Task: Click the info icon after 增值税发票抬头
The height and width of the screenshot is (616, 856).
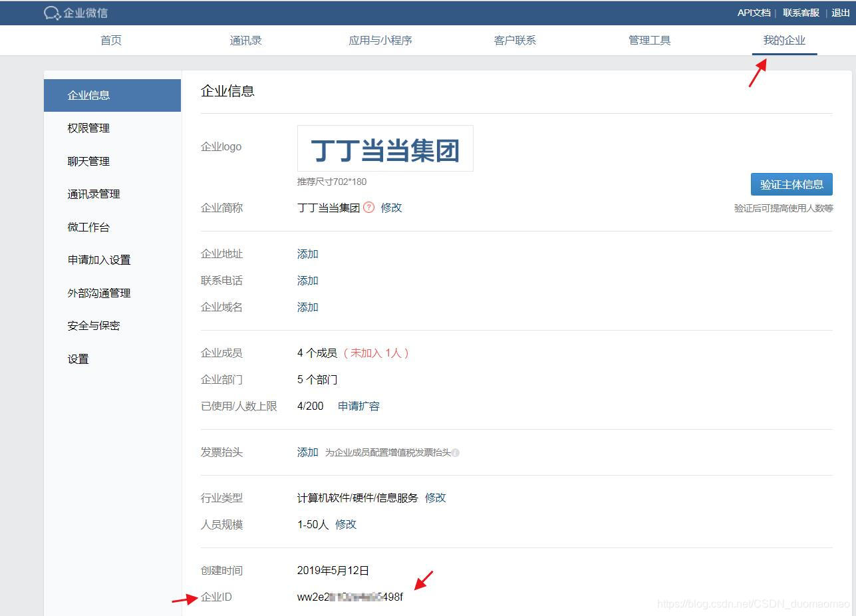Action: [x=456, y=453]
